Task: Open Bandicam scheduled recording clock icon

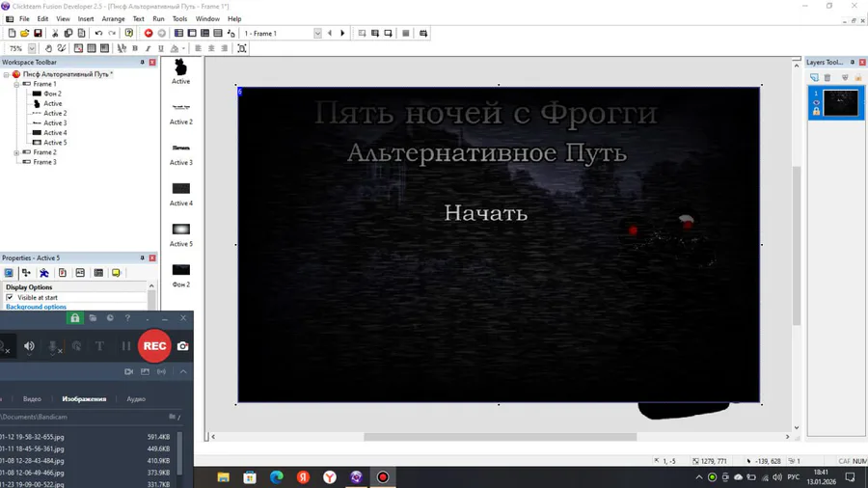Action: point(110,318)
